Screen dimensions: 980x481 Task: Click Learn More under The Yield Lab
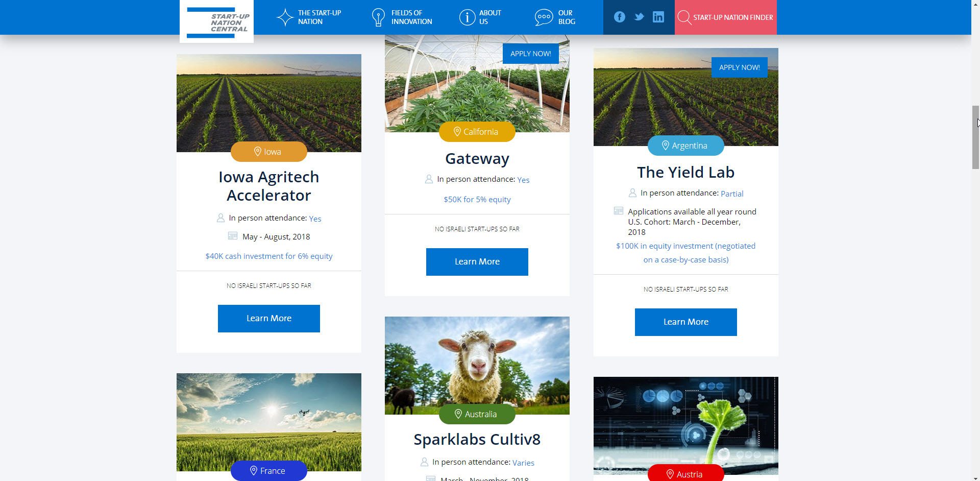pos(686,322)
